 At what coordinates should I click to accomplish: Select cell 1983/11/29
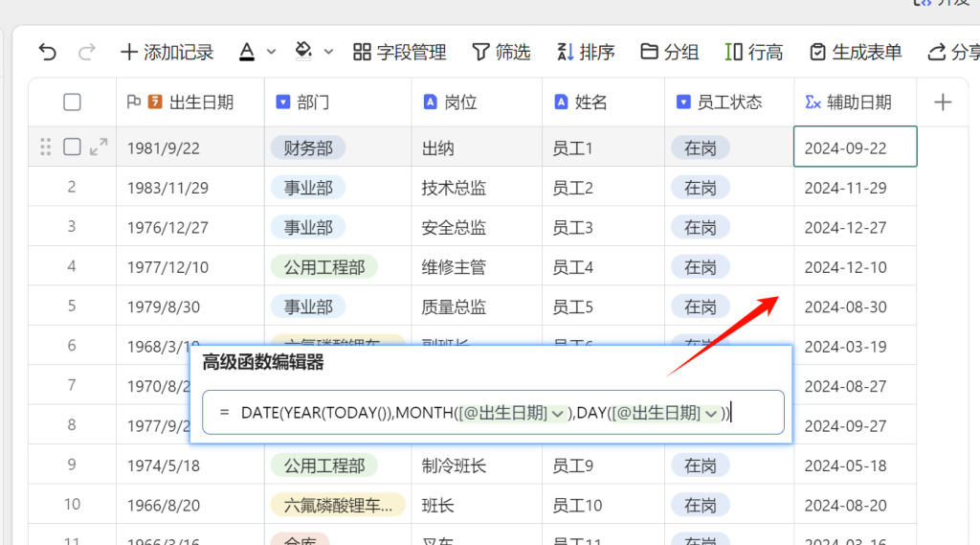[x=190, y=188]
